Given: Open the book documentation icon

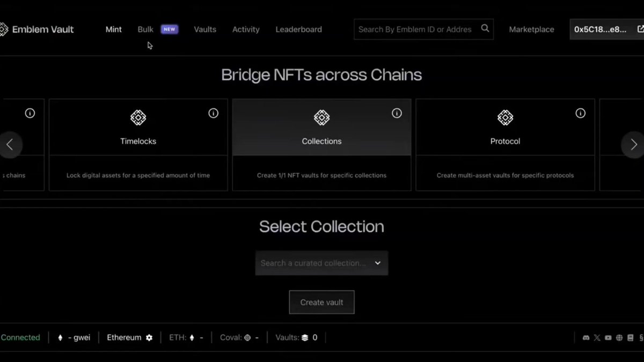Looking at the screenshot, I should (x=630, y=338).
